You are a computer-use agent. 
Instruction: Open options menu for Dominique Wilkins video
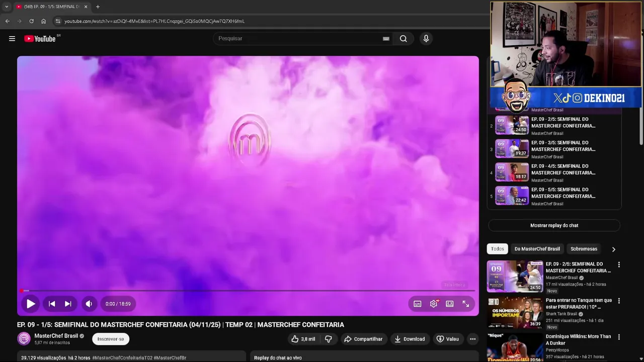pos(619,337)
